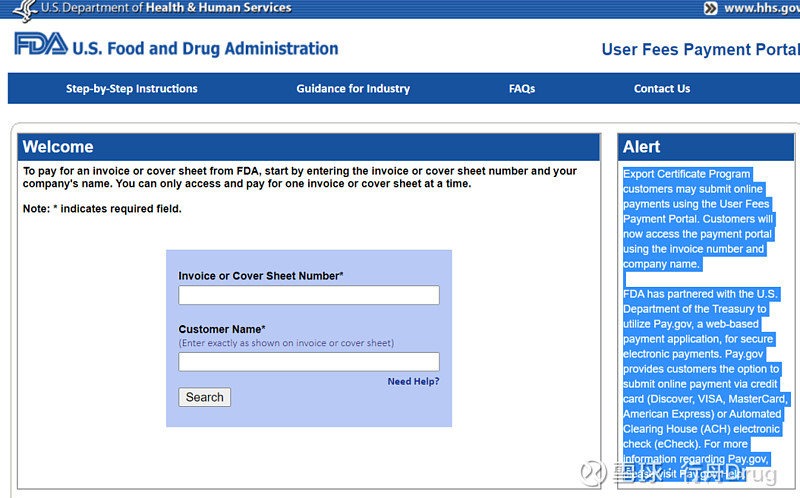The image size is (800, 498).
Task: Click the Welcome panel header
Action: tap(308, 147)
